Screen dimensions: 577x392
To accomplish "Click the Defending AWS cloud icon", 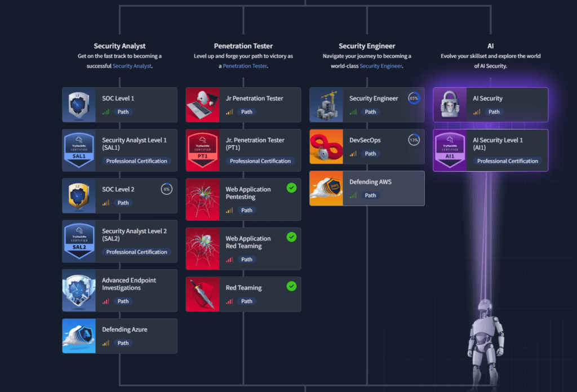I will click(x=326, y=188).
